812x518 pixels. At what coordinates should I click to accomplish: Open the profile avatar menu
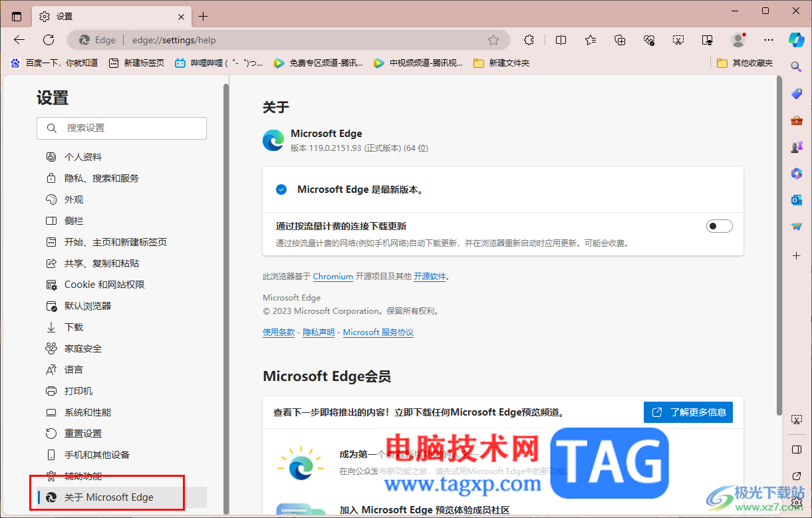(x=738, y=40)
